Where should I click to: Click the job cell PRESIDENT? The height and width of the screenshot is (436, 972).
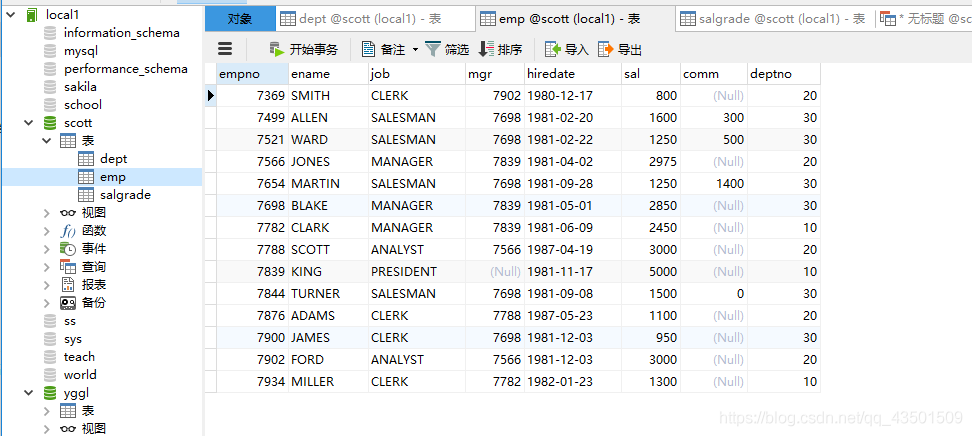(417, 272)
